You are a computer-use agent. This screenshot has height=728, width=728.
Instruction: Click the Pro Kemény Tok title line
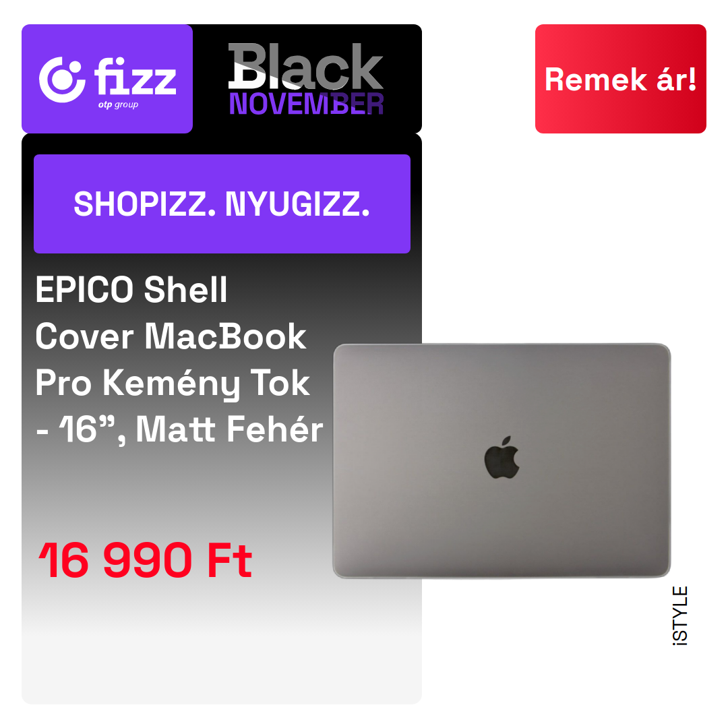[173, 384]
